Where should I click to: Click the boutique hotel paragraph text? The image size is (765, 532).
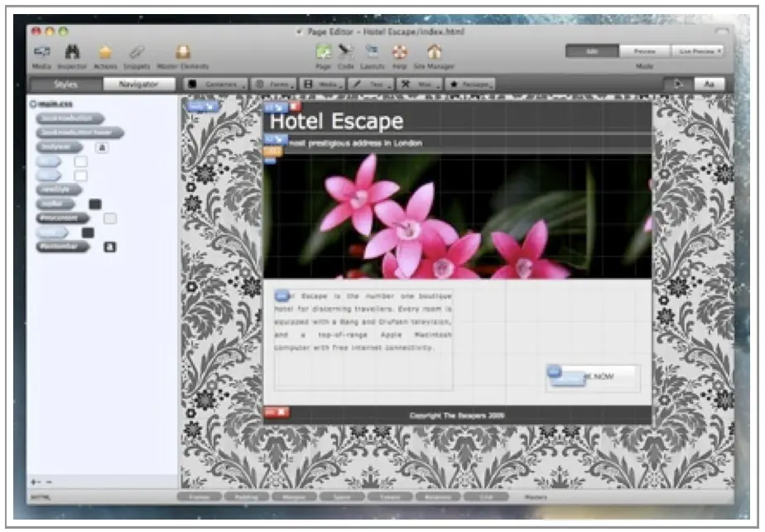point(363,322)
